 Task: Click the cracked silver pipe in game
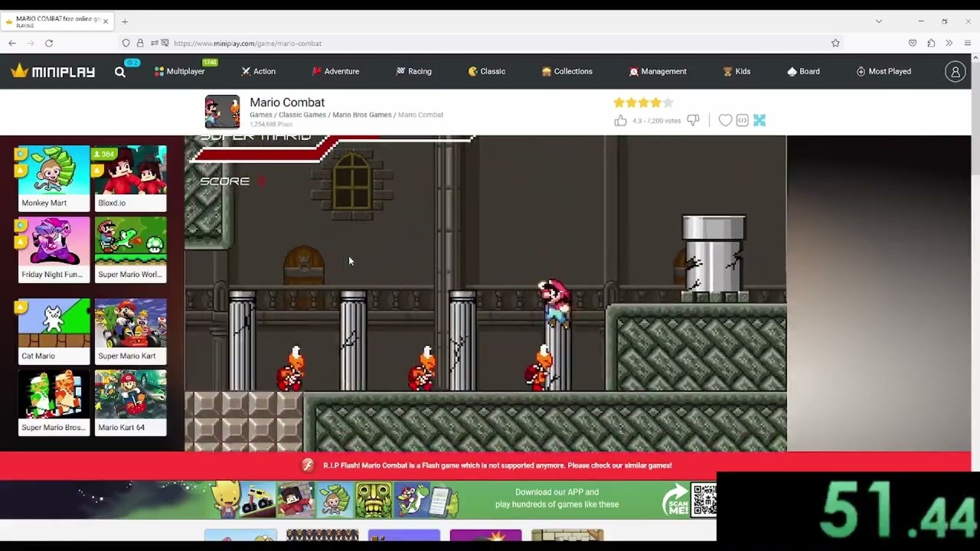point(714,259)
